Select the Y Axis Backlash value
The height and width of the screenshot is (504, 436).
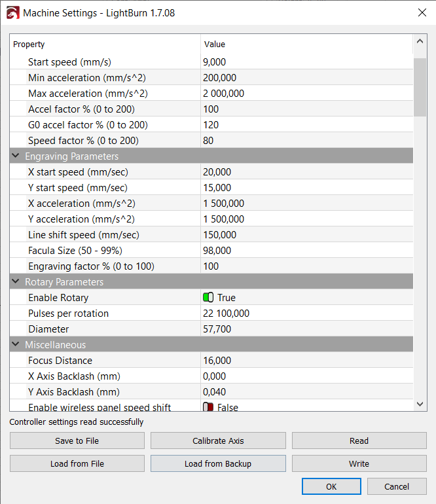pyautogui.click(x=307, y=391)
